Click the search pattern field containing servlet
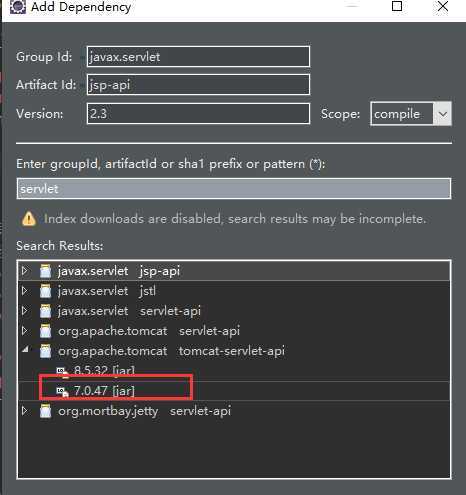This screenshot has width=466, height=495. point(234,189)
